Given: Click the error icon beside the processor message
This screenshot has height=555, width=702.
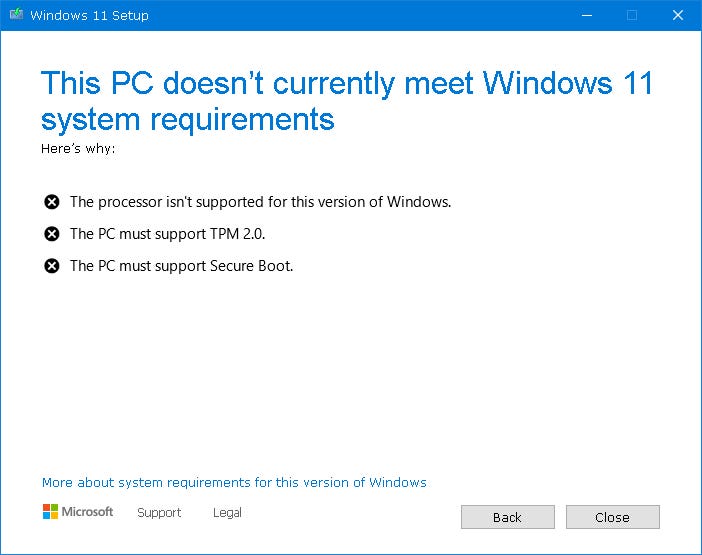Looking at the screenshot, I should 52,202.
